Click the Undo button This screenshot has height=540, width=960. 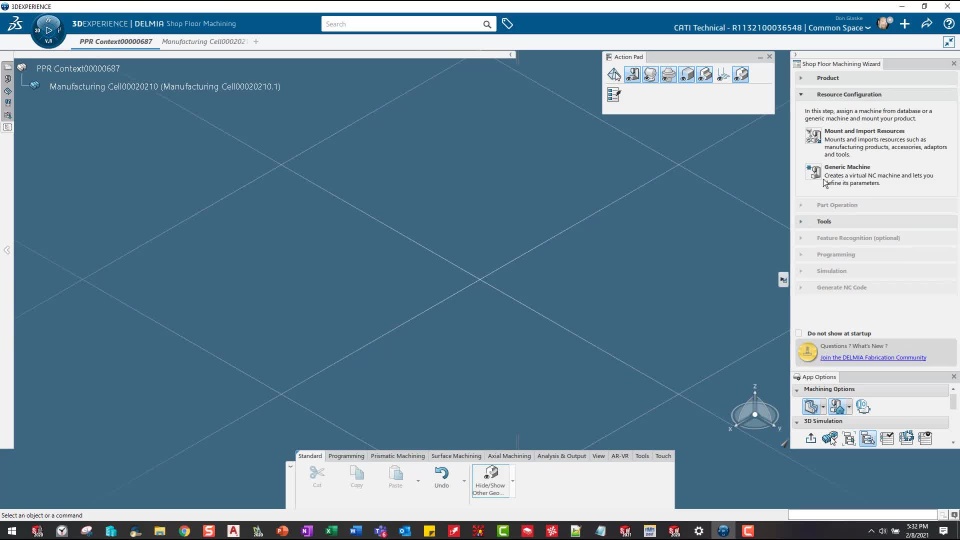(x=441, y=477)
